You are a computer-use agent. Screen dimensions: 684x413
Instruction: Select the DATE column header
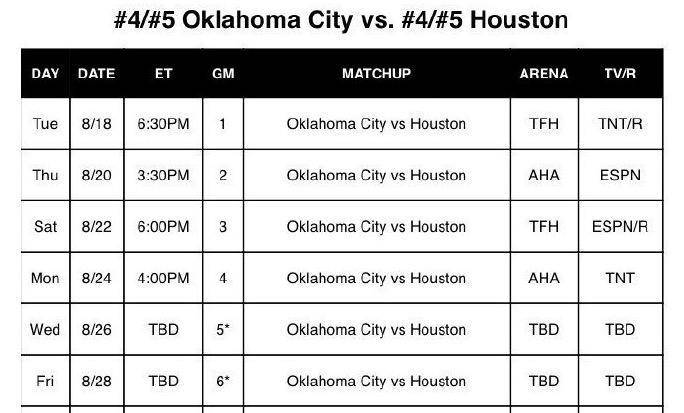pyautogui.click(x=96, y=74)
